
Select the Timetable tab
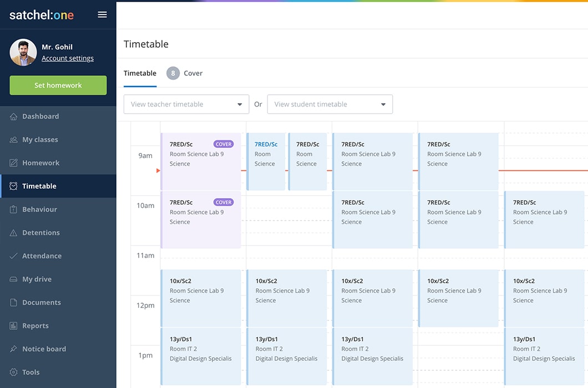(x=140, y=73)
